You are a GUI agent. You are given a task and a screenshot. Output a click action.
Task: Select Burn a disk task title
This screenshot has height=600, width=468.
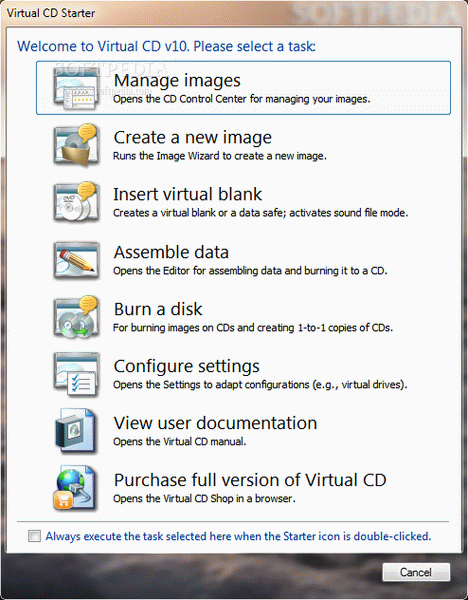click(x=158, y=309)
